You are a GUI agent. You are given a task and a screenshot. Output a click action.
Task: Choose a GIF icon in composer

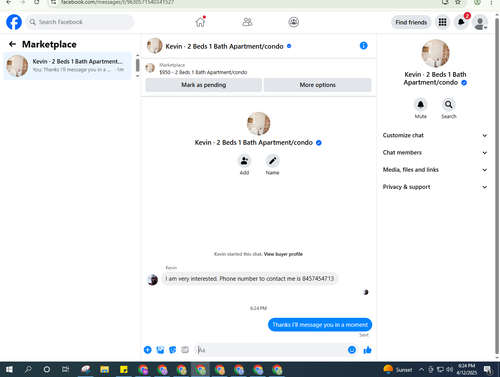(185, 350)
